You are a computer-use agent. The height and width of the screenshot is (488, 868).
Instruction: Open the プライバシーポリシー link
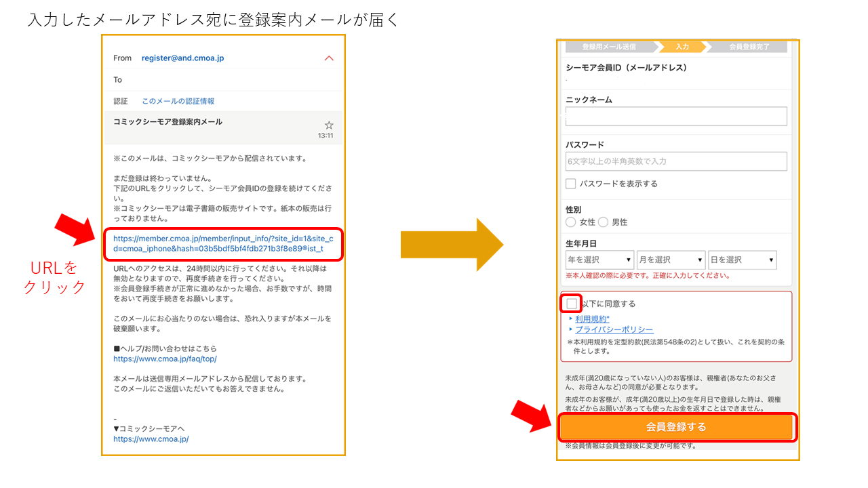(x=614, y=330)
